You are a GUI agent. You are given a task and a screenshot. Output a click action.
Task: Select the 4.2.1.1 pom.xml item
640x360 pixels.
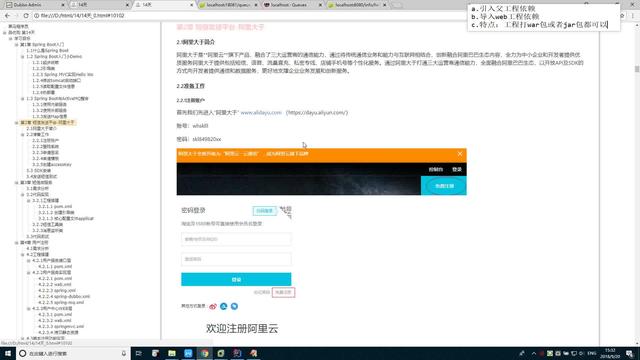pos(55,267)
